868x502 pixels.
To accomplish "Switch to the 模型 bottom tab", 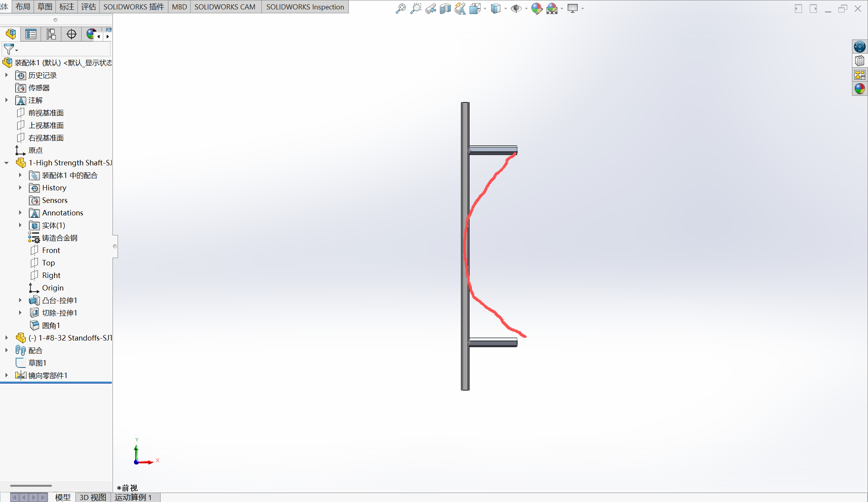I will [63, 497].
